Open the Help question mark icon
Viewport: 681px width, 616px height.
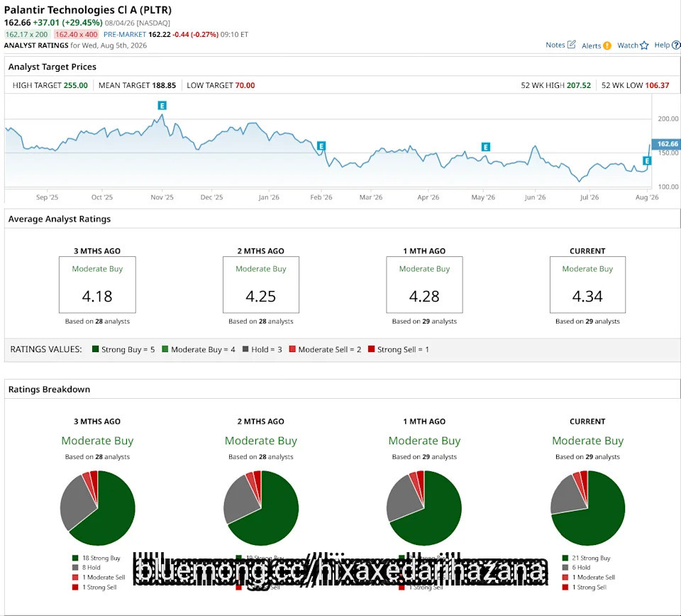point(676,45)
